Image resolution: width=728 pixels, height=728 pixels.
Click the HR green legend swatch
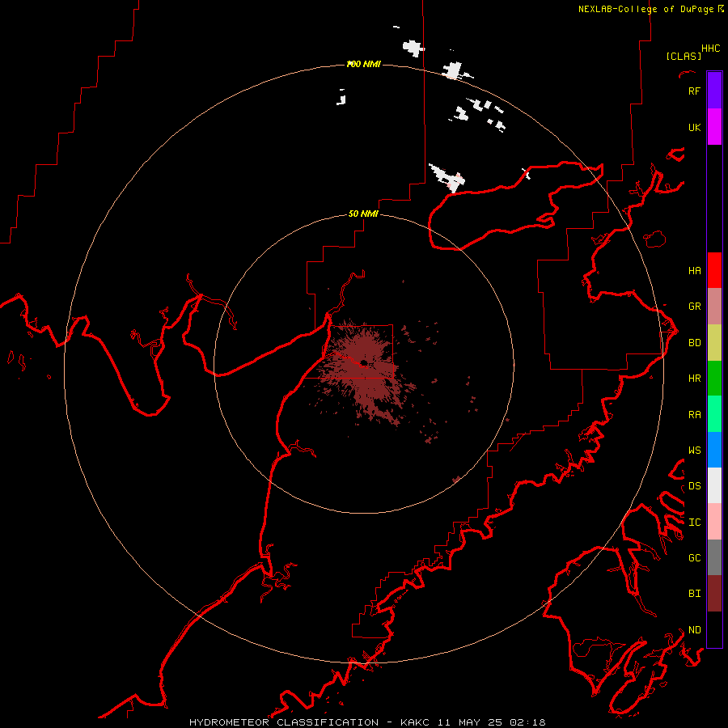coord(714,379)
